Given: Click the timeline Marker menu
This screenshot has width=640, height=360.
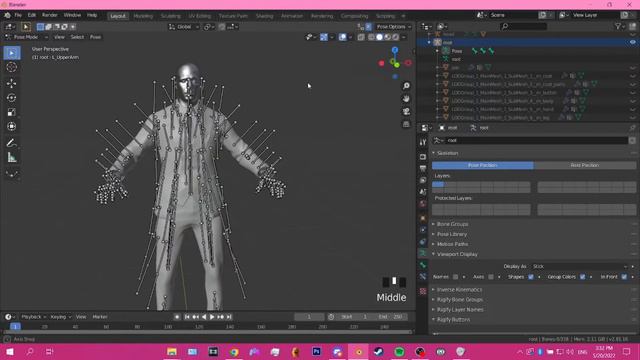Looking at the screenshot, I should pyautogui.click(x=100, y=317).
